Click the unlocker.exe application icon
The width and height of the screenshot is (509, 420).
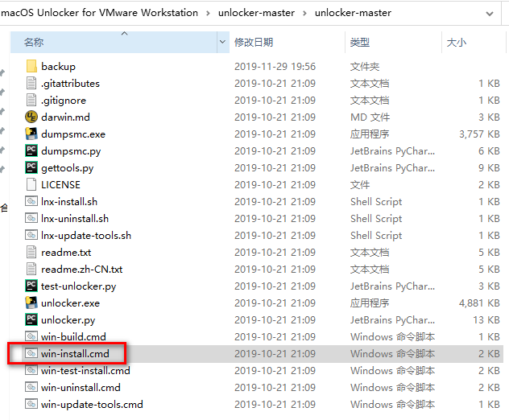(x=31, y=303)
